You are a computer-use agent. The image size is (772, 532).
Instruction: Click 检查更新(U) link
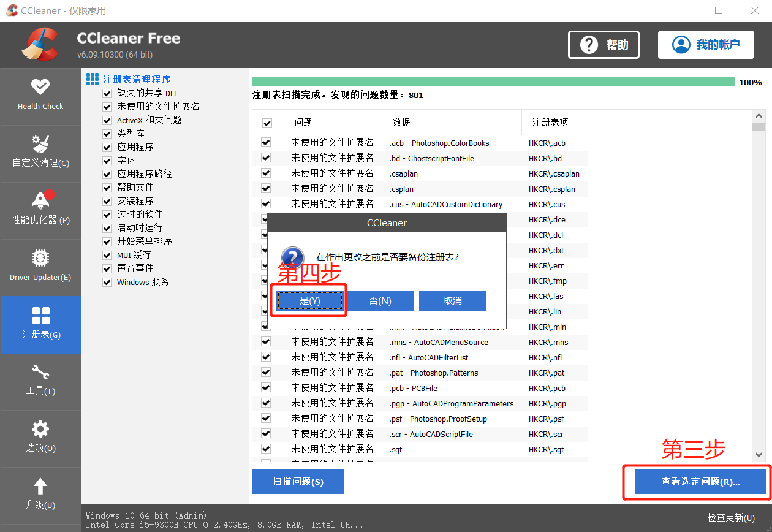tap(731, 518)
